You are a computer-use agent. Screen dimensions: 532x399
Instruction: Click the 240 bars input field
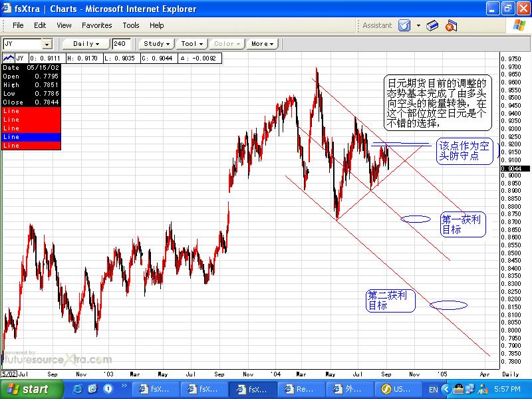click(x=121, y=44)
